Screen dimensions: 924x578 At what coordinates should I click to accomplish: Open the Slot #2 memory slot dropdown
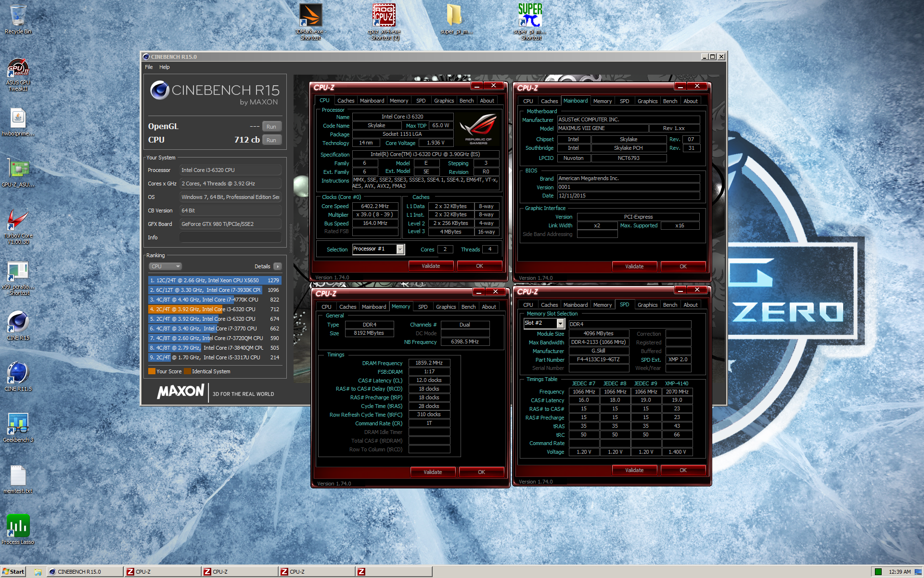pos(560,323)
